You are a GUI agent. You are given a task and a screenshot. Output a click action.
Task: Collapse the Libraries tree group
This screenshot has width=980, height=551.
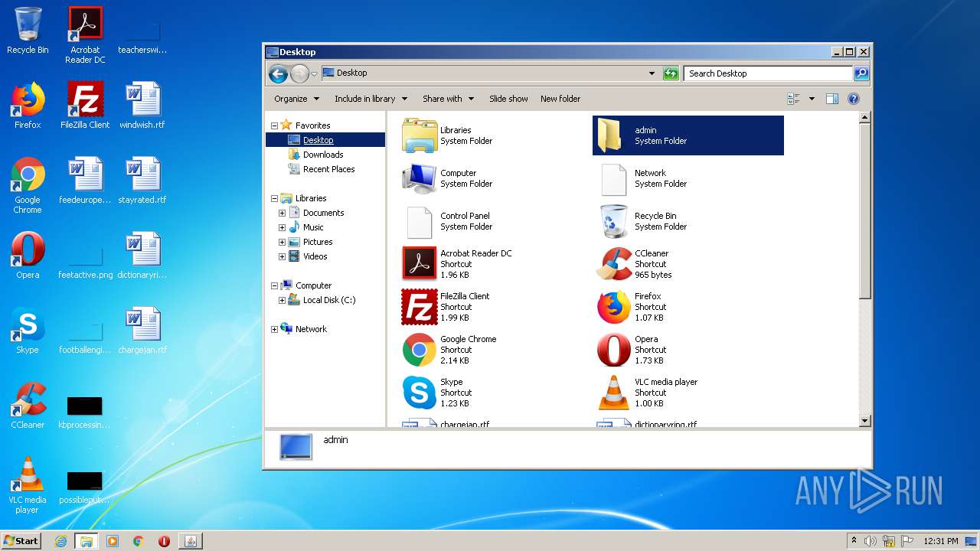click(x=274, y=198)
